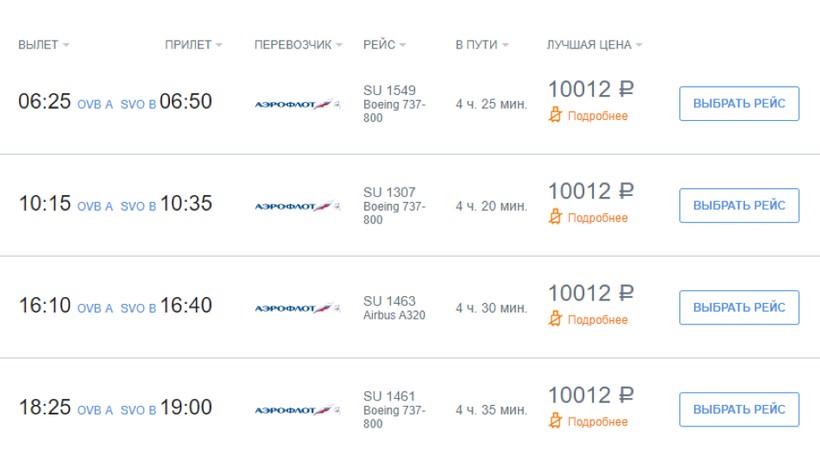Screen dimensions: 820x455
Task: Sort flights by ПРИЛЕТ arrival column
Action: point(193,45)
